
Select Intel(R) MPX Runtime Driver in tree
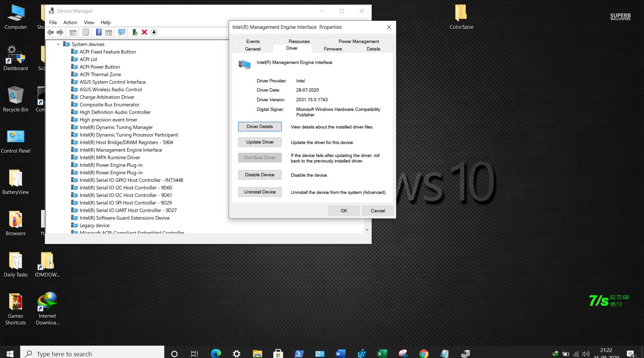pyautogui.click(x=110, y=157)
